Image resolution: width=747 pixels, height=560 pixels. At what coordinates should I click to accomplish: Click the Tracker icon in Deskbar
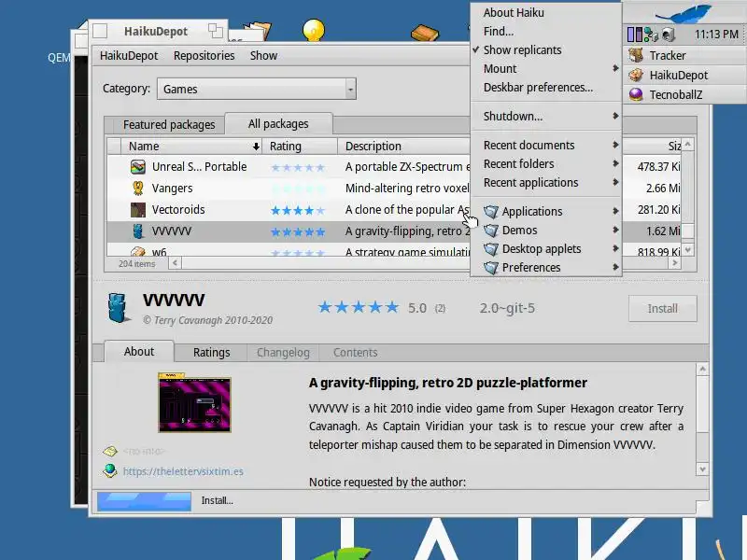click(x=636, y=55)
